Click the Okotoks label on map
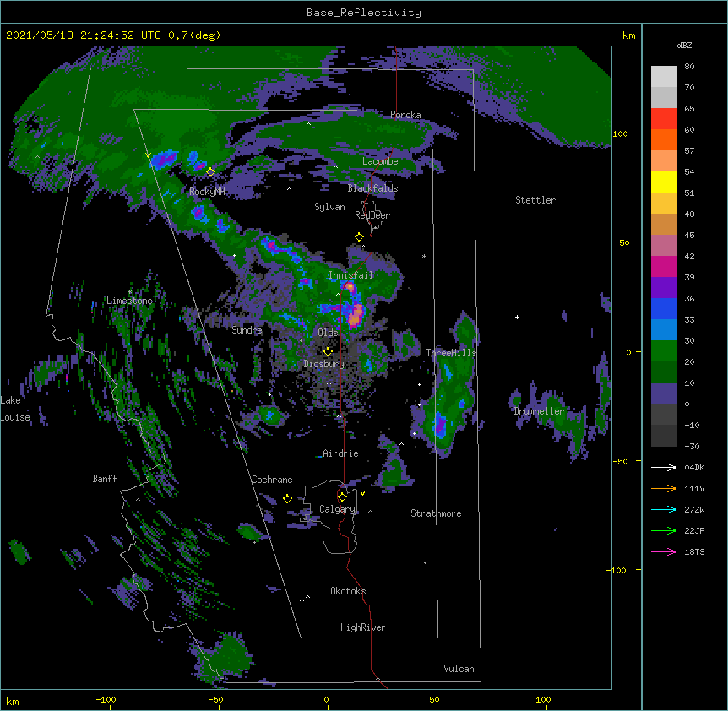Viewport: 728px width, 711px height. click(348, 591)
